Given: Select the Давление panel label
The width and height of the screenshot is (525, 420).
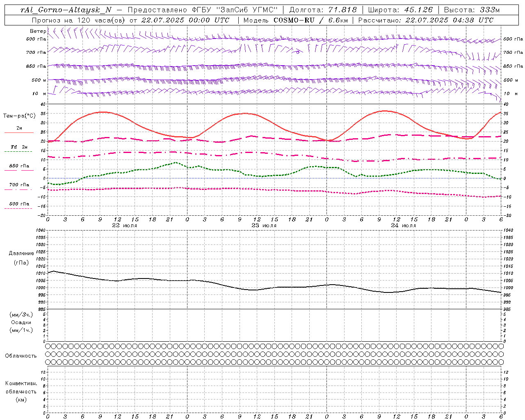Looking at the screenshot, I should 21,253.
